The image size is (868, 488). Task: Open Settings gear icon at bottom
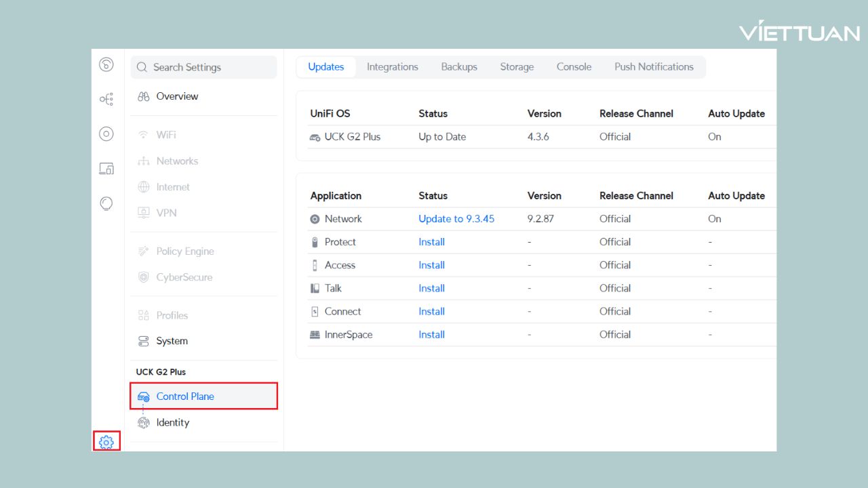[106, 442]
